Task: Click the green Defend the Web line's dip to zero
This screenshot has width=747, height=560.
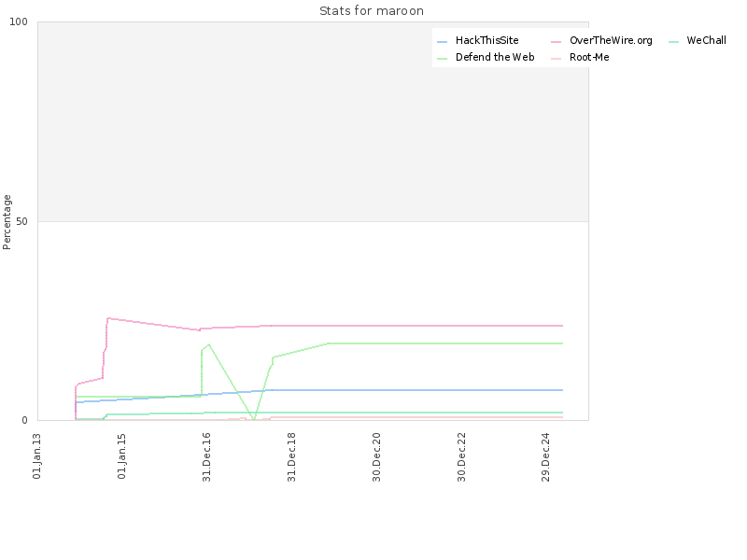Action: [254, 419]
